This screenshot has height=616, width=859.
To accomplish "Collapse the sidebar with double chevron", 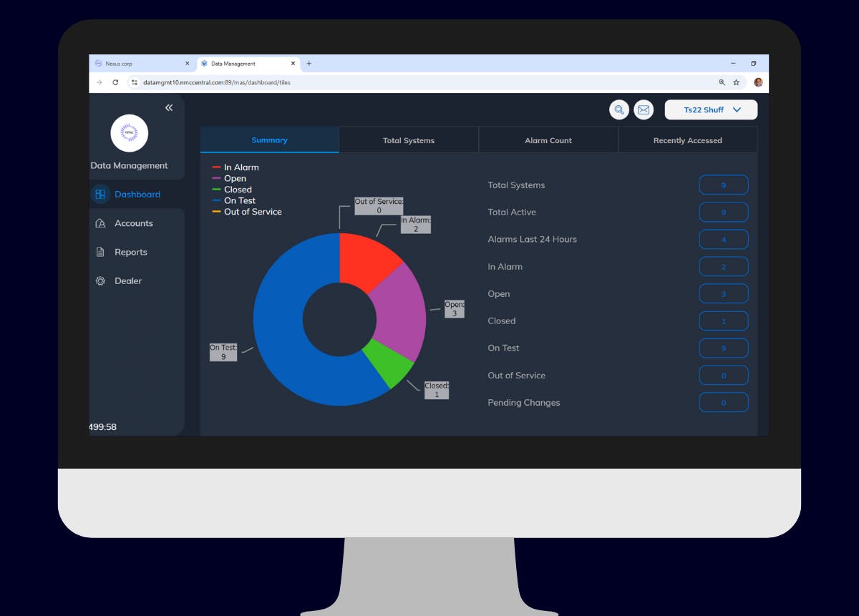I will (169, 107).
